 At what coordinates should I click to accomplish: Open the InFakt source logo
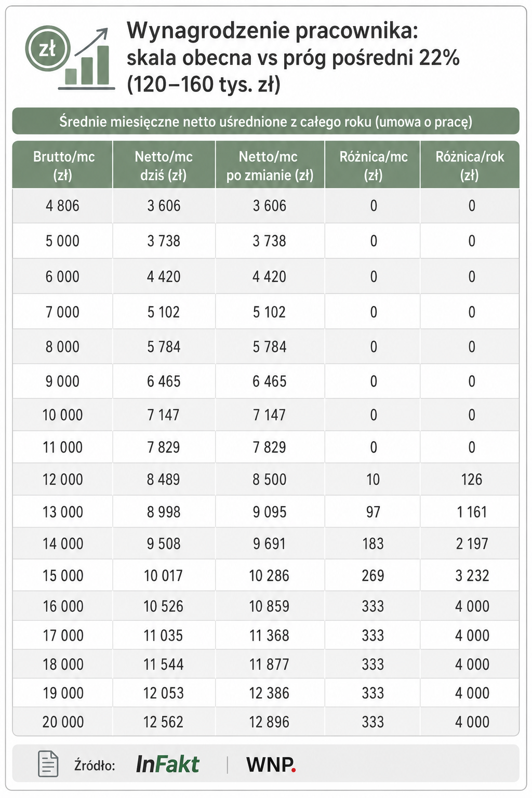click(x=167, y=764)
